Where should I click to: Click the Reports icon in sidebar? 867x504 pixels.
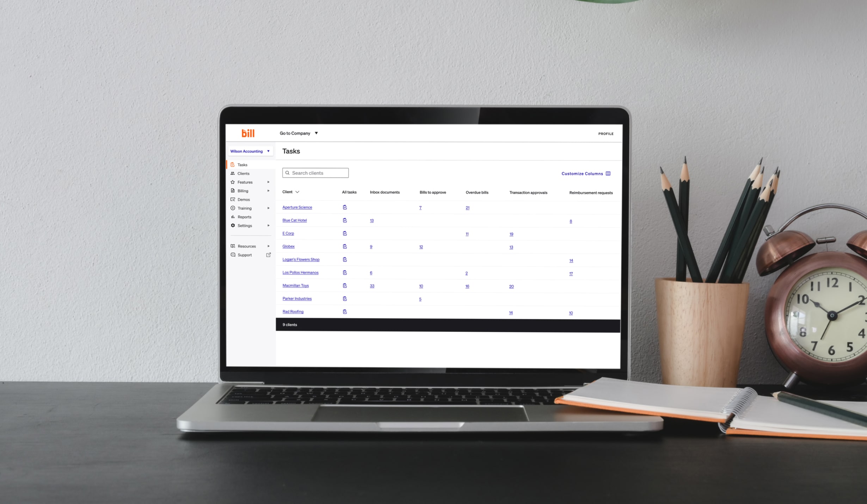click(233, 217)
